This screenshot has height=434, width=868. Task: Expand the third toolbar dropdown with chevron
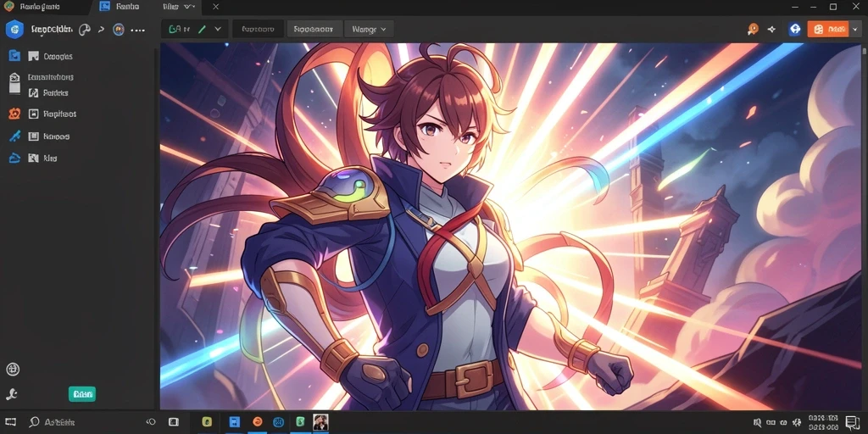coord(369,30)
